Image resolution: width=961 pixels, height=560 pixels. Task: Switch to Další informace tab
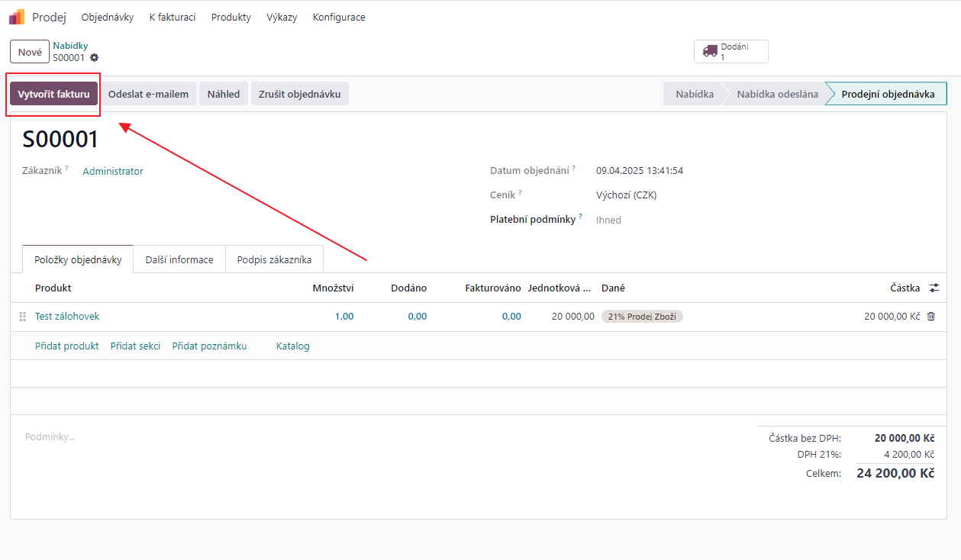pyautogui.click(x=179, y=259)
